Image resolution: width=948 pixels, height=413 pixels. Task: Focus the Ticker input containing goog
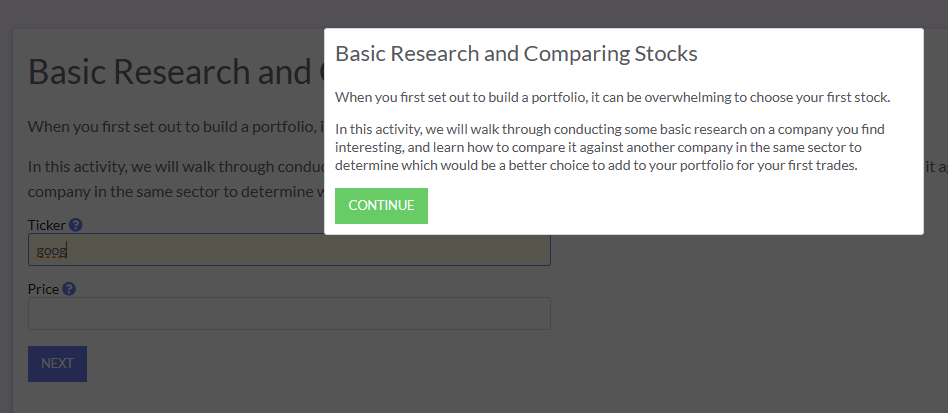click(x=289, y=250)
